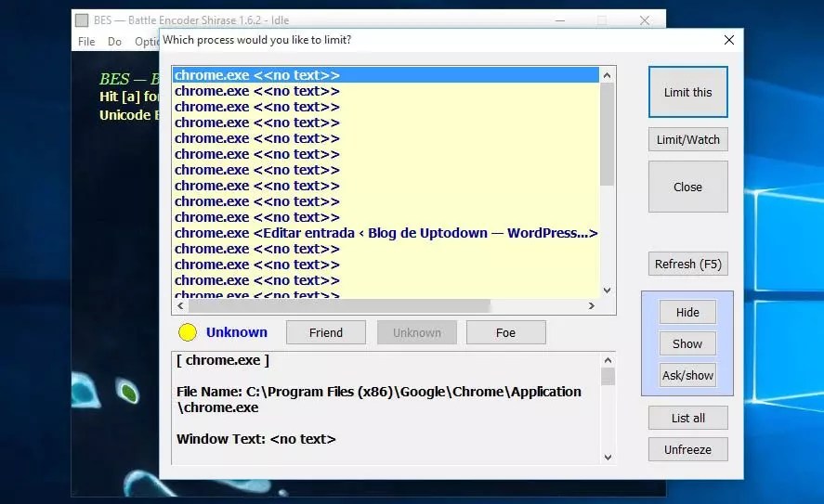Screen dimensions: 824x504
Task: Click the process list up scroll arrow
Action: (x=607, y=75)
